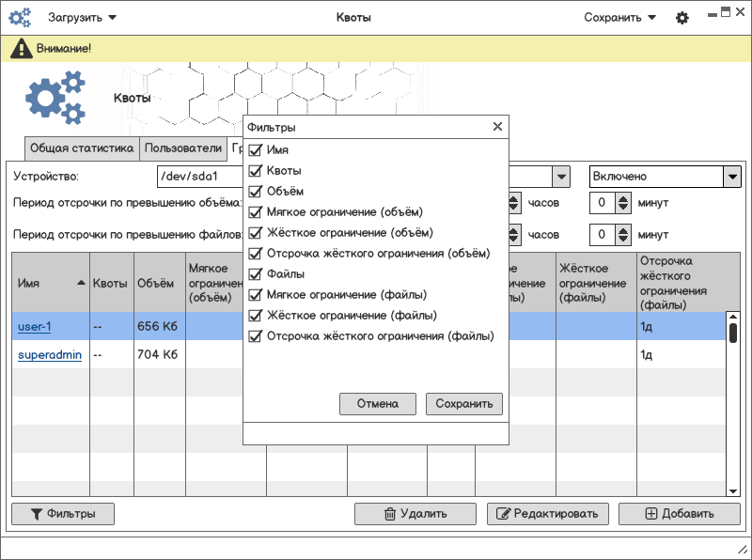
Task: Click the table scrollbar up arrow
Action: click(x=733, y=317)
